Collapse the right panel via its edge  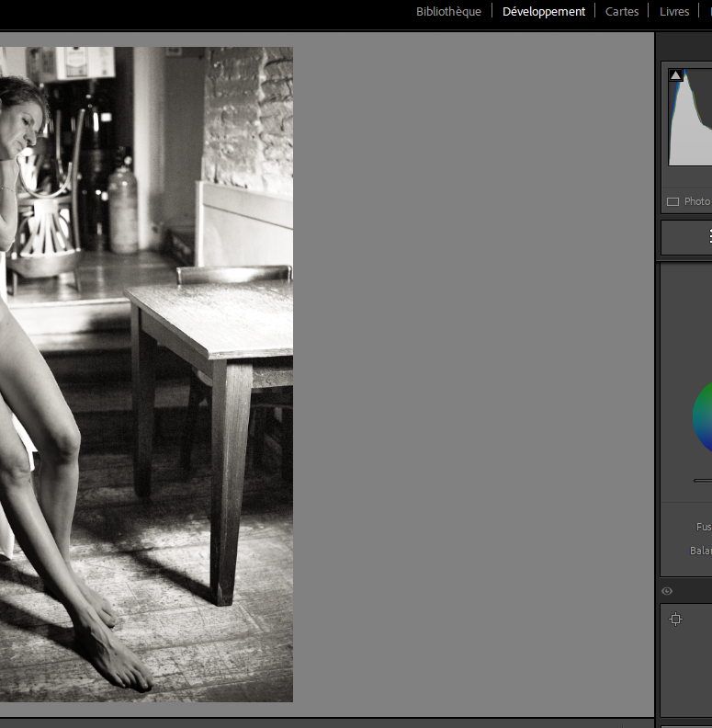pyautogui.click(x=655, y=368)
